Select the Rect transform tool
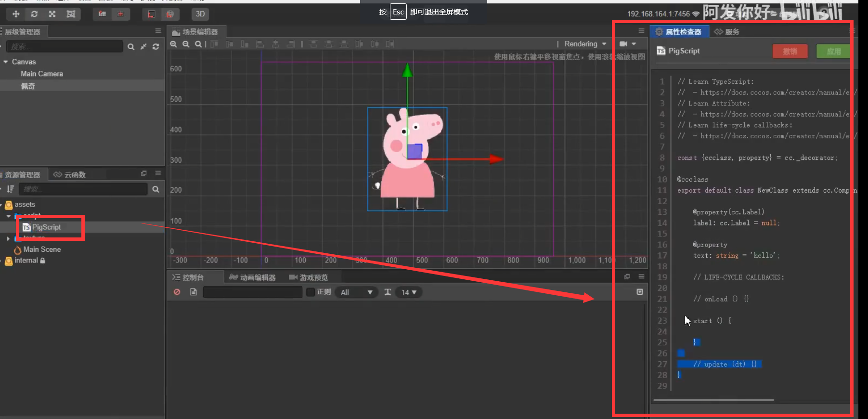The width and height of the screenshot is (868, 419). point(71,14)
